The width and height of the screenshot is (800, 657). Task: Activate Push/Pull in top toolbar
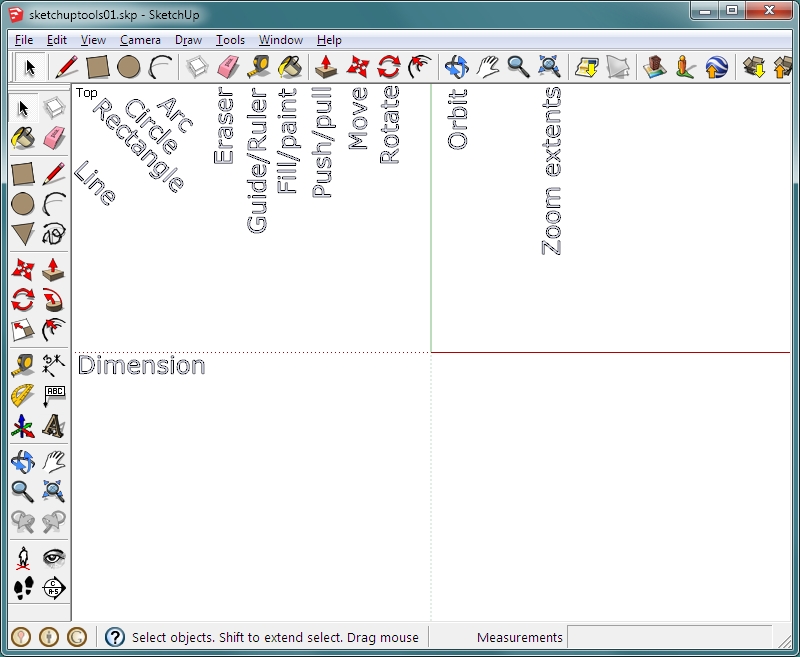pos(327,67)
